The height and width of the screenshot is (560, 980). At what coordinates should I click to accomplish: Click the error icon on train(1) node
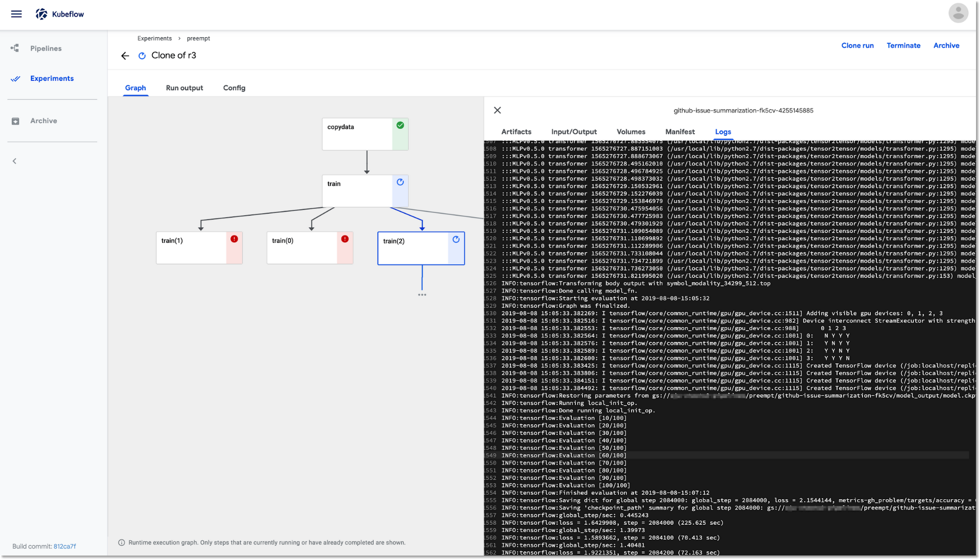(x=234, y=239)
